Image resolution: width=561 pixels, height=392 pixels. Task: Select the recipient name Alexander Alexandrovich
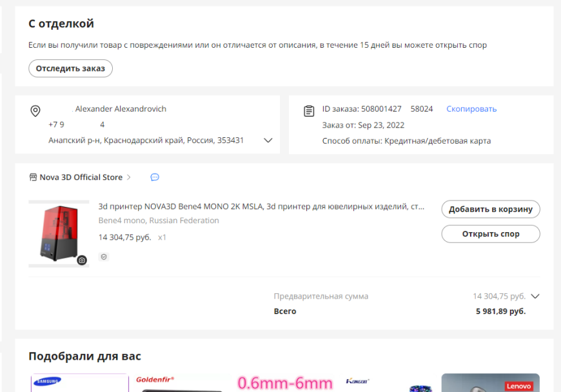121,109
